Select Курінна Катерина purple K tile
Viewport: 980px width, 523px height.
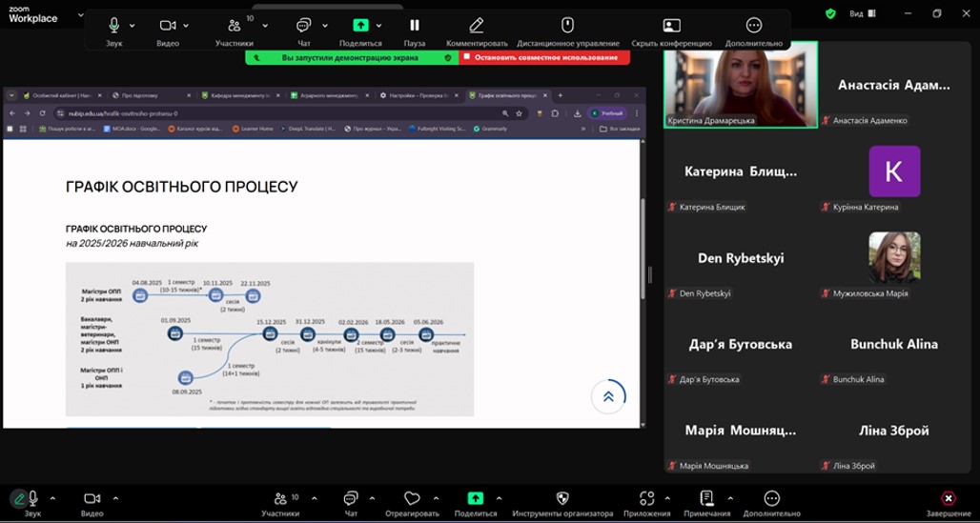tap(894, 171)
